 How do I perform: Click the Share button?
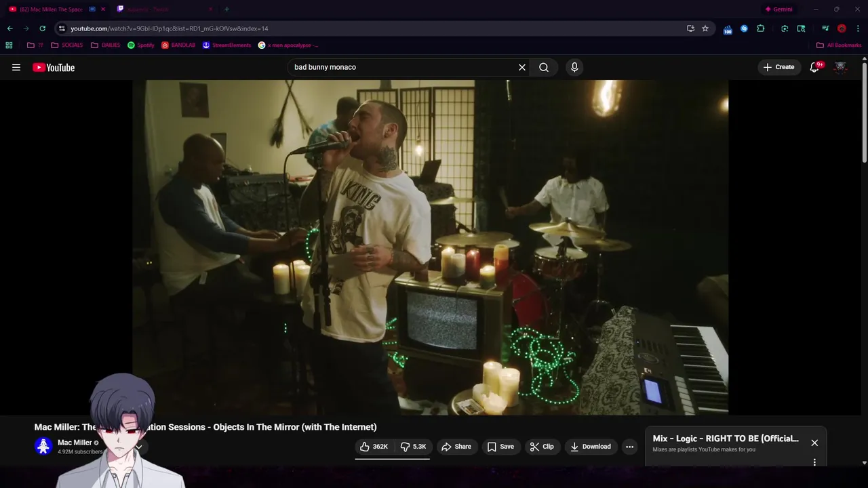pos(456,447)
